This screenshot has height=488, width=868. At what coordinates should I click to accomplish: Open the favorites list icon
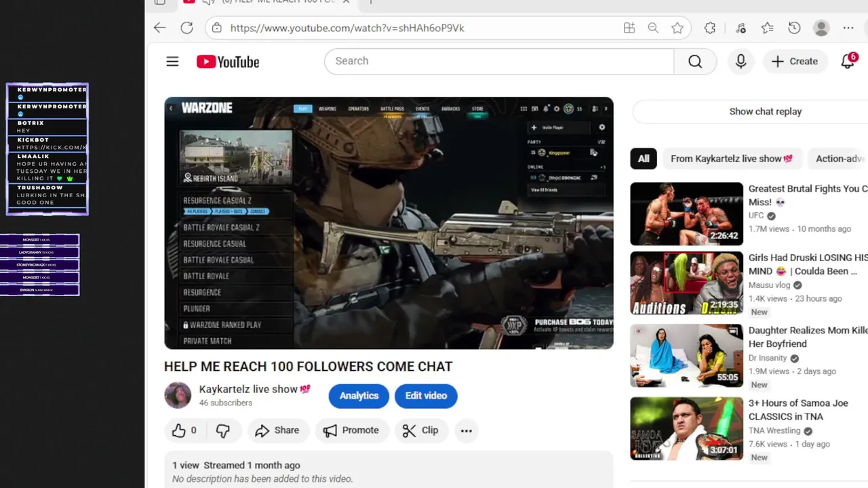pyautogui.click(x=767, y=28)
